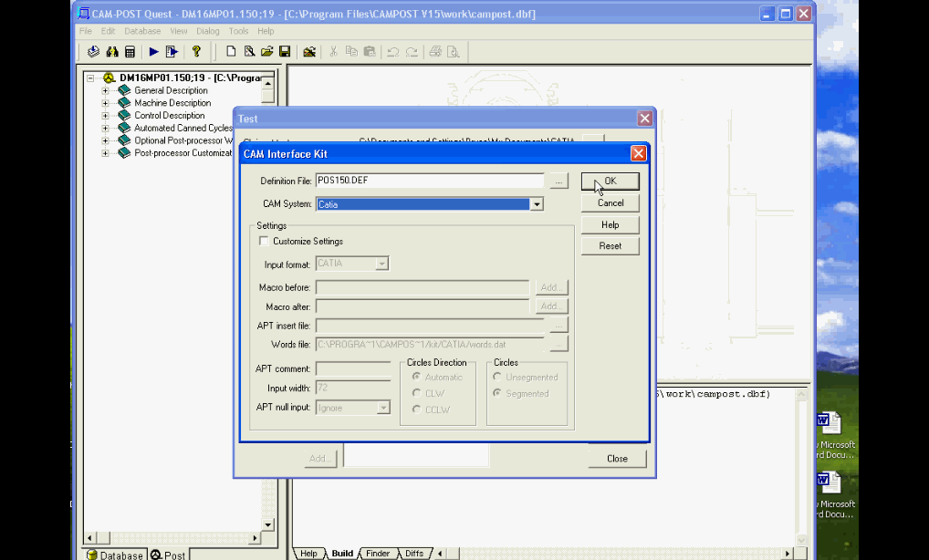Click the Machine Description book icon
Image resolution: width=929 pixels, height=560 pixels.
tap(124, 102)
